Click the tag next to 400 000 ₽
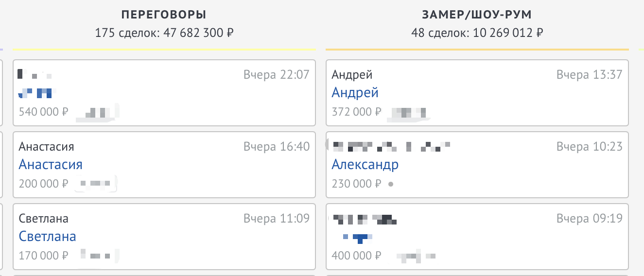The image size is (644, 276). point(413,256)
